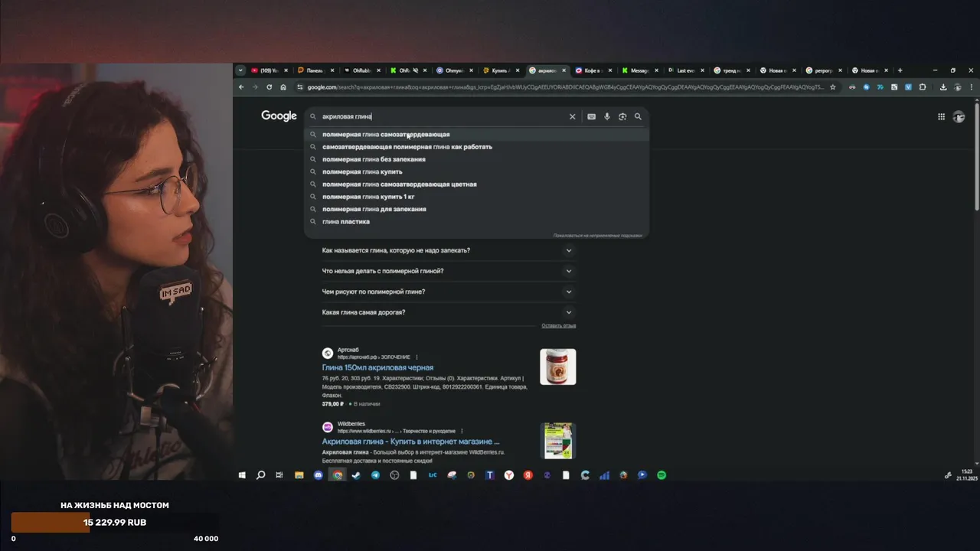The image size is (980, 551).
Task: Expand 'Что нельзя делать с полимерной глиной?'
Action: tap(449, 271)
